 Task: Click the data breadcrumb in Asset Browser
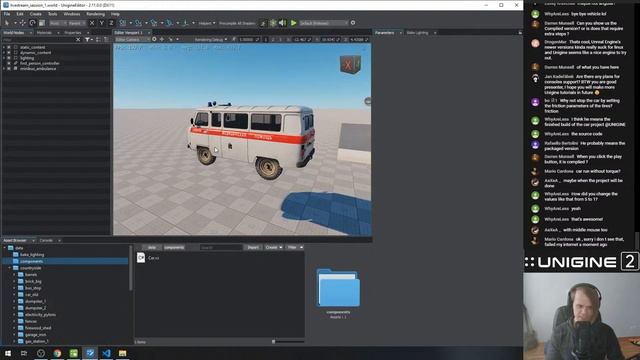tap(151, 247)
